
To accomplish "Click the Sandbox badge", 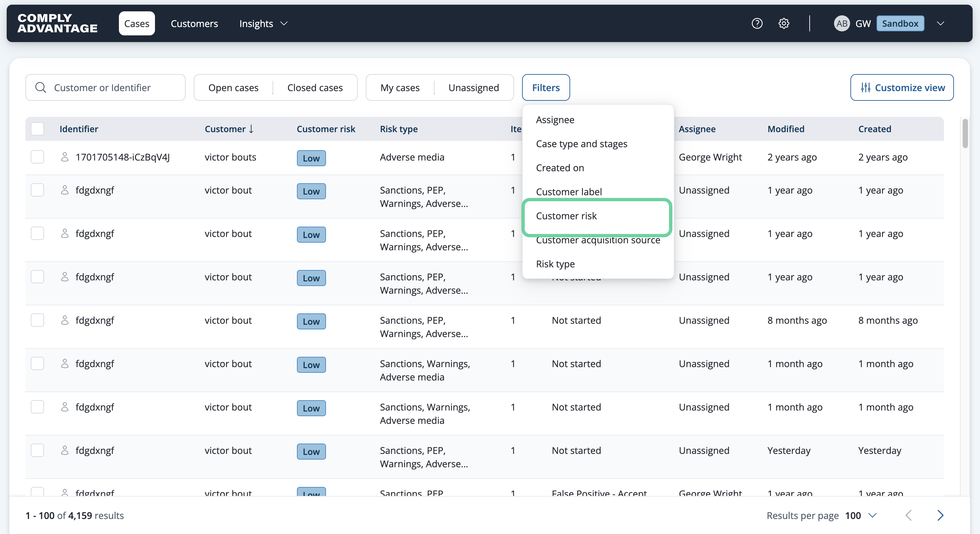I will pos(900,24).
